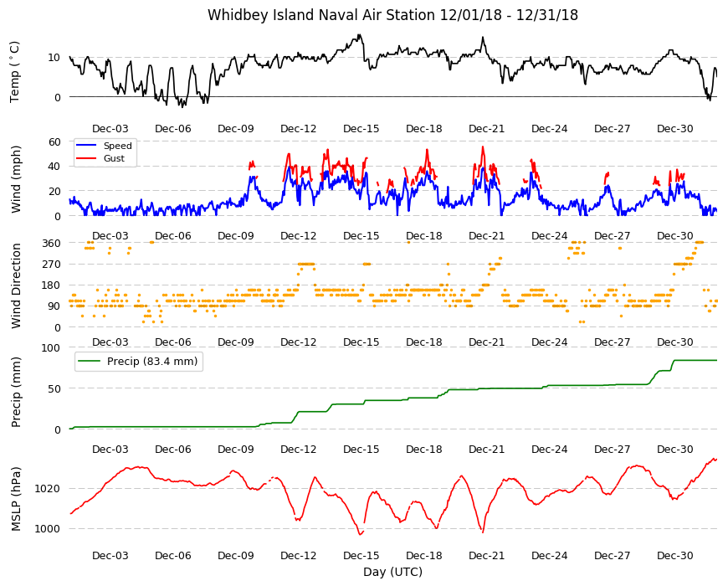
Task: Click the Precip (mm) axis label
Action: point(16,392)
